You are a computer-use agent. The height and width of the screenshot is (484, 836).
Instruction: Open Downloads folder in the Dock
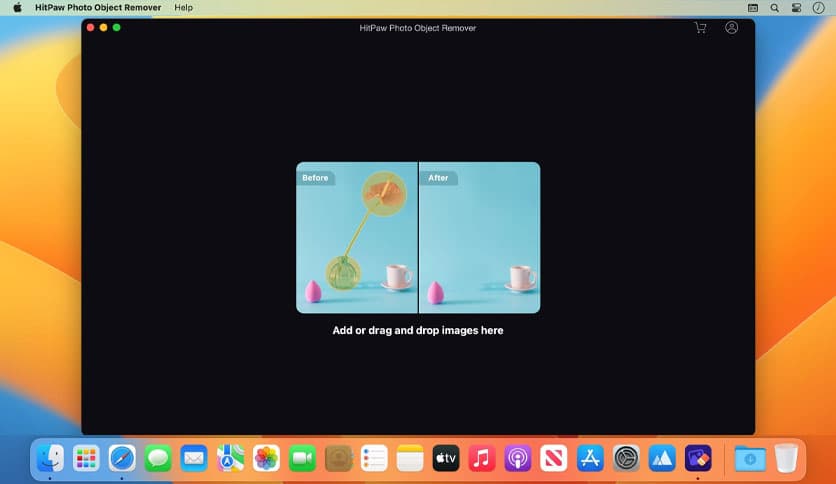[750, 458]
